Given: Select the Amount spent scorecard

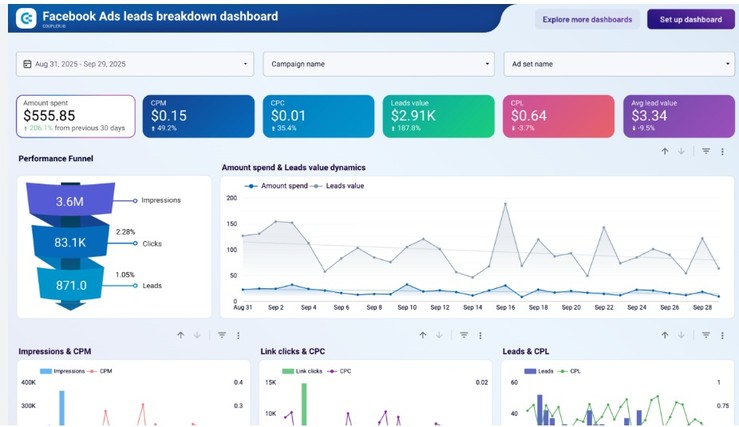Looking at the screenshot, I should [76, 116].
